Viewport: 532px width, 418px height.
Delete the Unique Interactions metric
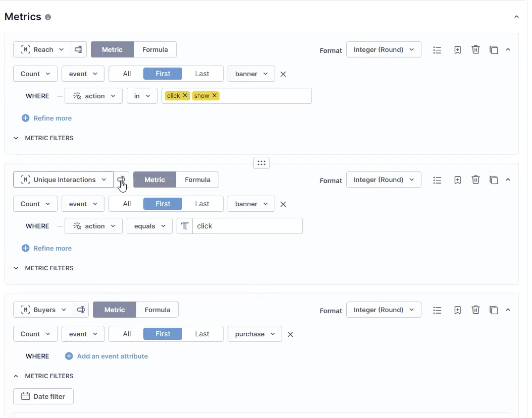pyautogui.click(x=475, y=180)
